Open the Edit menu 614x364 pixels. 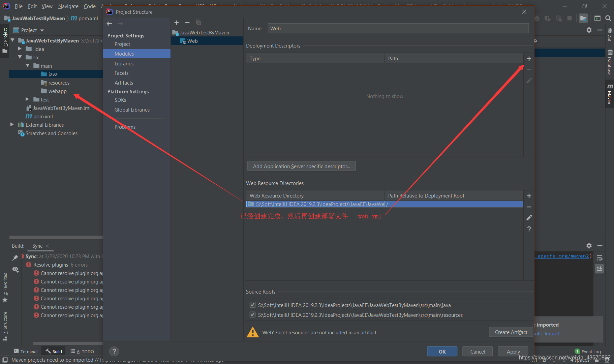coord(32,6)
